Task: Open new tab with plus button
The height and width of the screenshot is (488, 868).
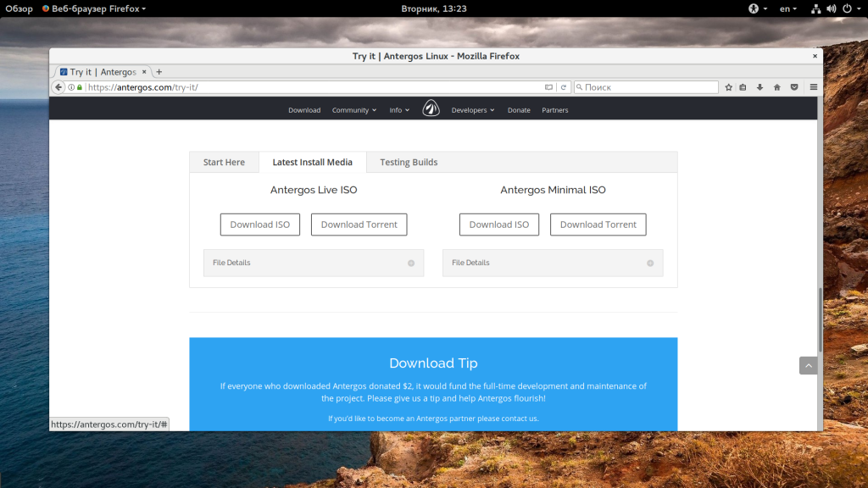Action: tap(159, 72)
